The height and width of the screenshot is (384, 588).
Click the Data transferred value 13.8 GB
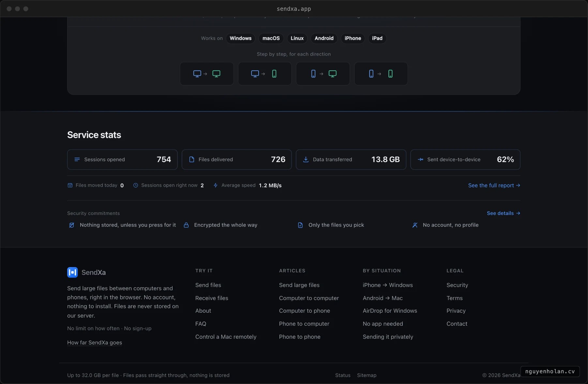pyautogui.click(x=385, y=160)
